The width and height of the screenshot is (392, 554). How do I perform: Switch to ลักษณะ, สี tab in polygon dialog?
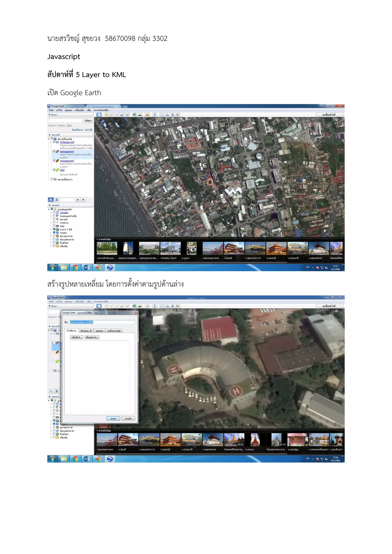point(86,331)
